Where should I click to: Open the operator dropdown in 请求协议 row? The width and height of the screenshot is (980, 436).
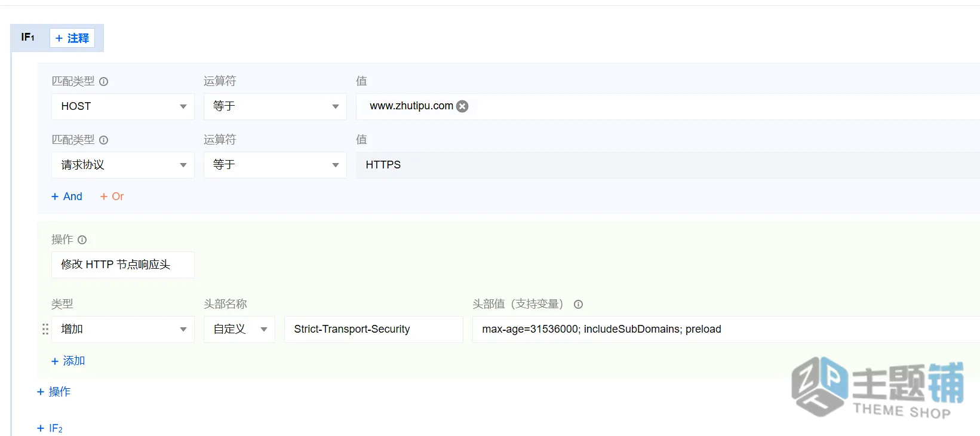point(275,165)
